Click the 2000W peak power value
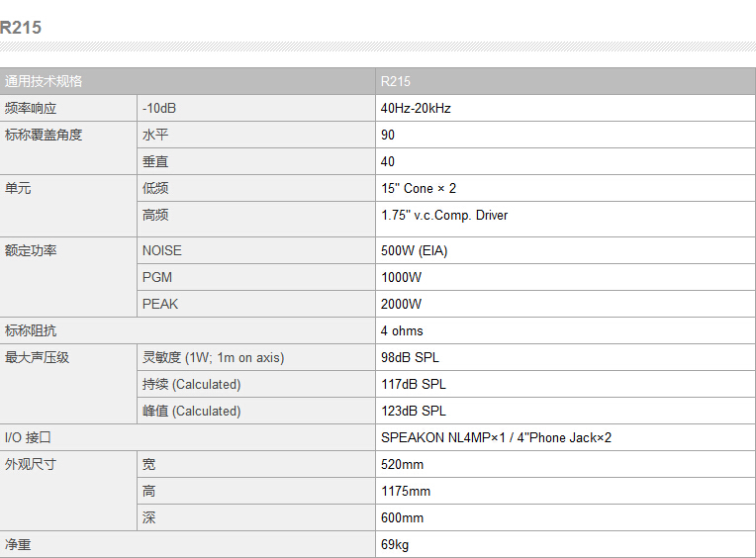756x558 pixels. coord(401,304)
